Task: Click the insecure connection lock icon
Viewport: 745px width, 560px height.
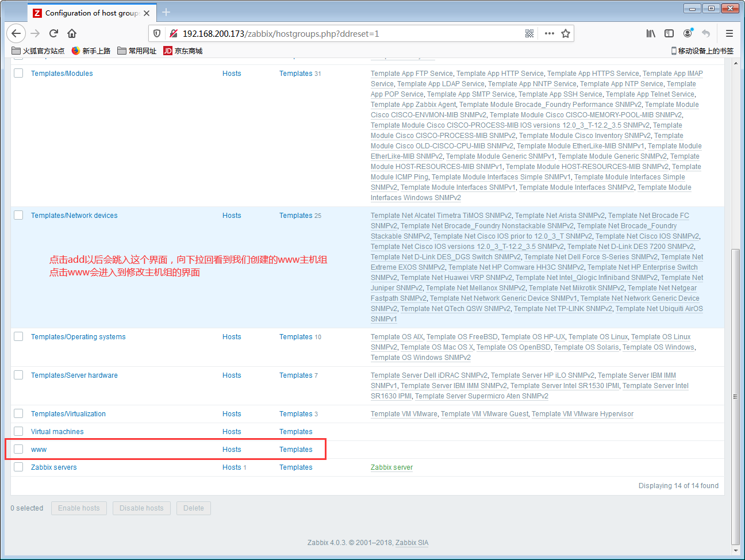Action: point(173,33)
